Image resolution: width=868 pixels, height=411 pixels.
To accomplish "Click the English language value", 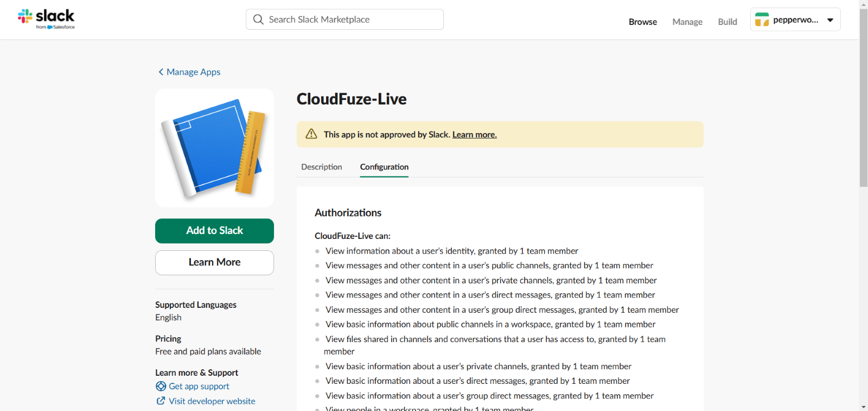I will [x=168, y=318].
